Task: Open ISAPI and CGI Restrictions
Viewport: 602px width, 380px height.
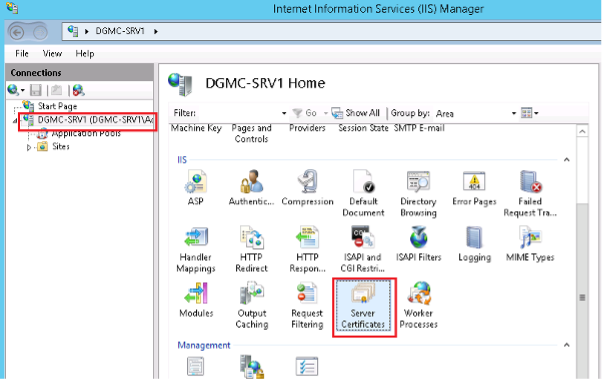Action: pyautogui.click(x=363, y=249)
